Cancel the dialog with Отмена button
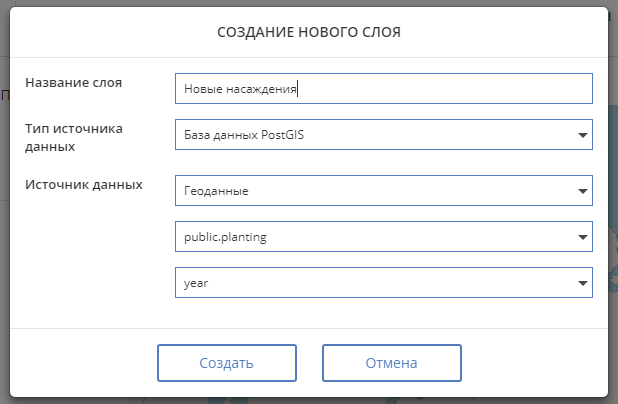Image resolution: width=618 pixels, height=404 pixels. pyautogui.click(x=391, y=363)
